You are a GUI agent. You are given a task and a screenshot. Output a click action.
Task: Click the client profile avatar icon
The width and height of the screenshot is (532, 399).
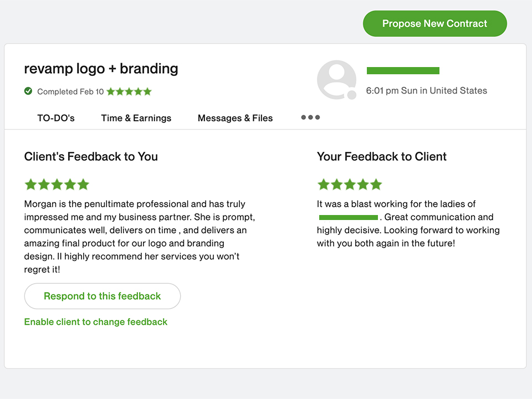point(336,80)
